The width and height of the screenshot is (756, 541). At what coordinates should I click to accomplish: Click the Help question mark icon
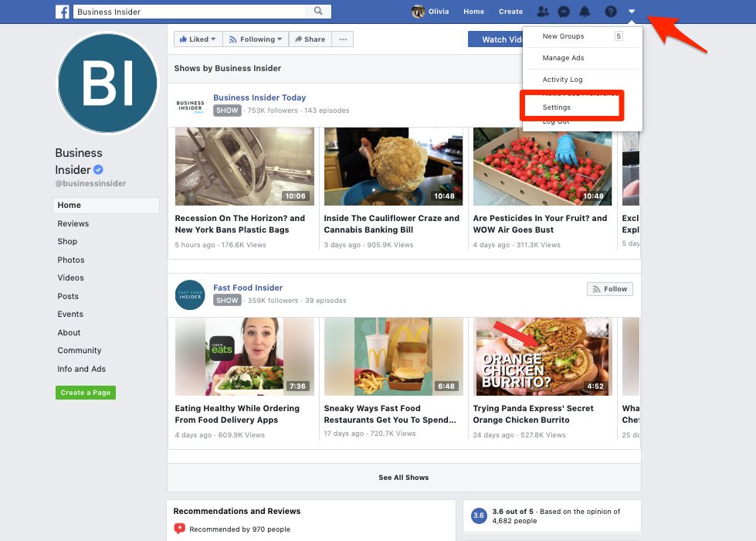click(x=610, y=12)
